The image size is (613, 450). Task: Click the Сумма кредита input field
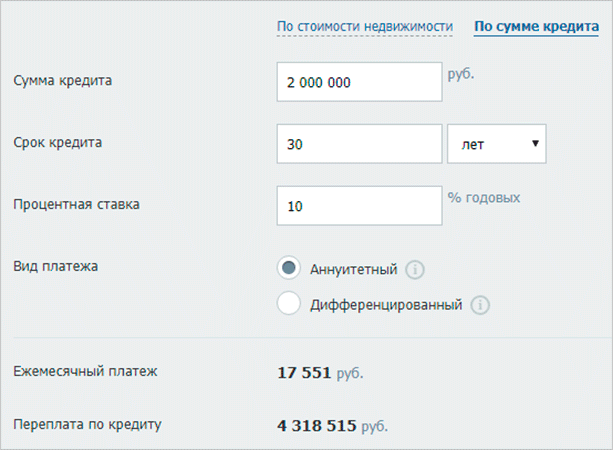(x=359, y=83)
